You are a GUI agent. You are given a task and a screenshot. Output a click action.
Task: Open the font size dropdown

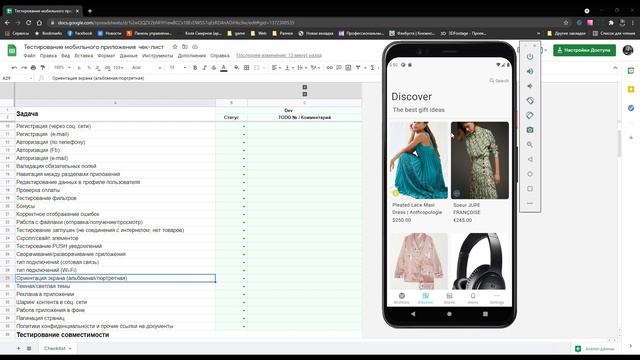[x=178, y=67]
